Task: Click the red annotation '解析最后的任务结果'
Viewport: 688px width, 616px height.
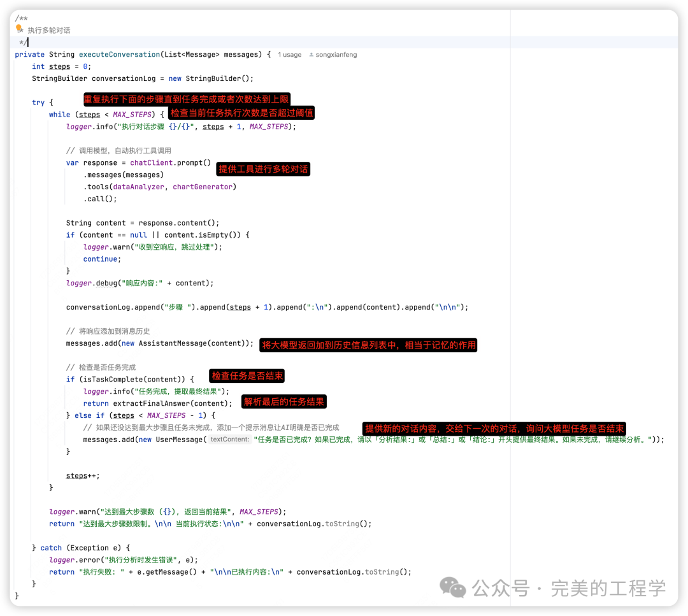Action: click(x=284, y=401)
